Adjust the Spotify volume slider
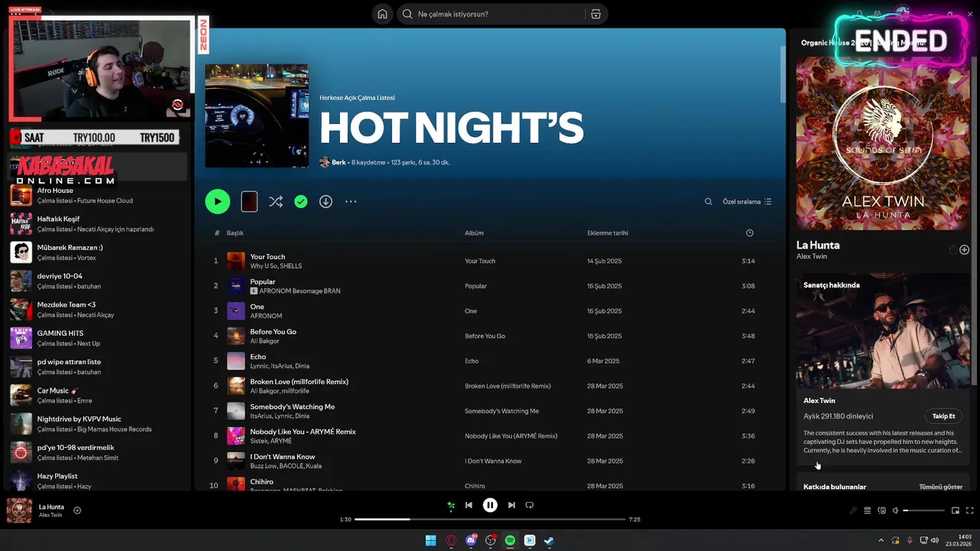The image size is (980, 551). pyautogui.click(x=924, y=510)
